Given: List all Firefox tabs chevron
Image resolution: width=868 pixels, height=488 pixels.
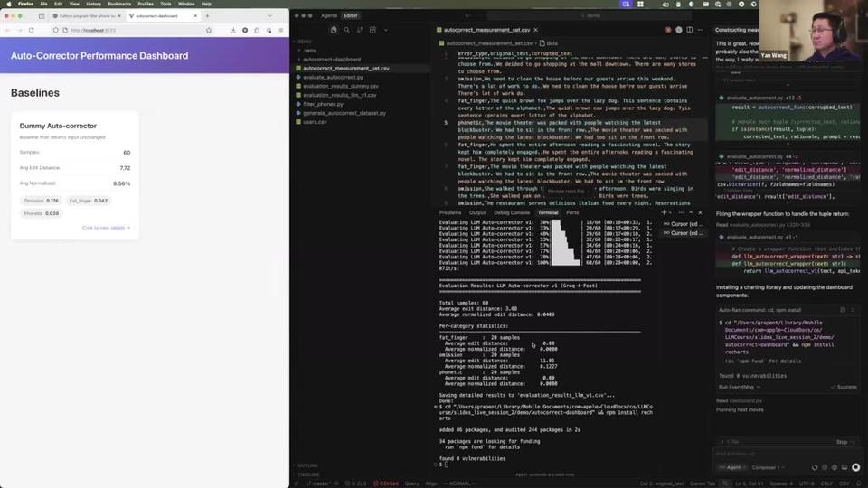Looking at the screenshot, I should pyautogui.click(x=270, y=16).
